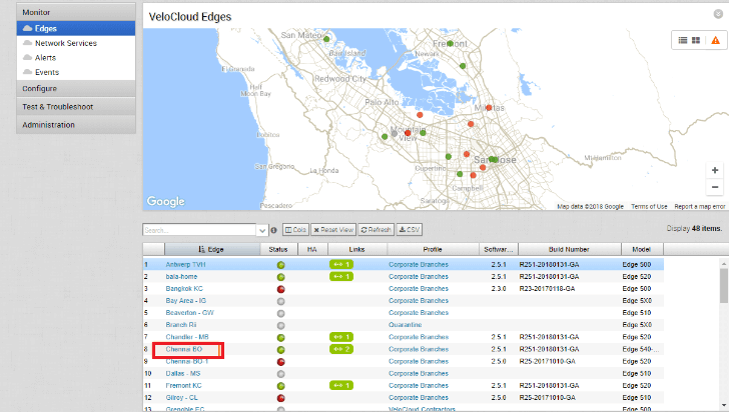Open the Monitor section
Viewport: 731px width, 413px height.
(x=76, y=12)
